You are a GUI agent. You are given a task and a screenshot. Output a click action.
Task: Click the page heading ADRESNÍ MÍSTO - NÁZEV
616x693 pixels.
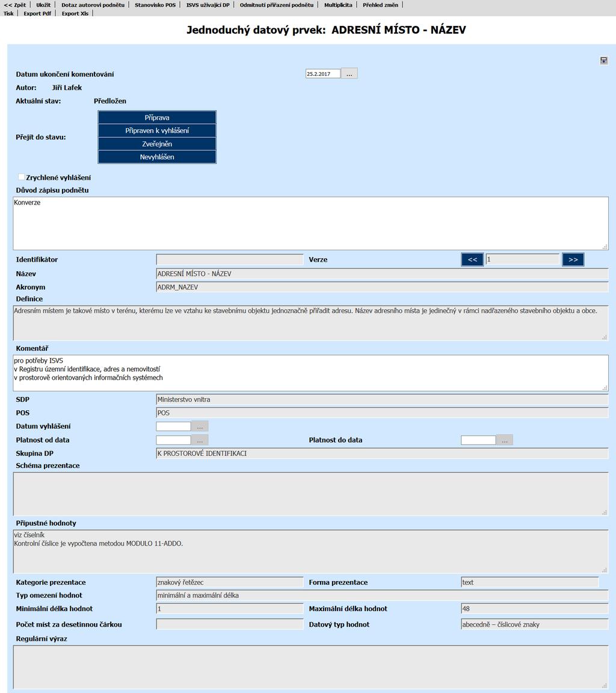pyautogui.click(x=399, y=30)
